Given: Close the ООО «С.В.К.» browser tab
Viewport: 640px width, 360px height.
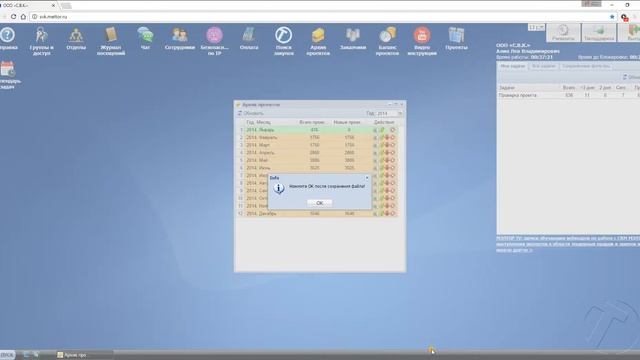Looking at the screenshot, I should [53, 5].
